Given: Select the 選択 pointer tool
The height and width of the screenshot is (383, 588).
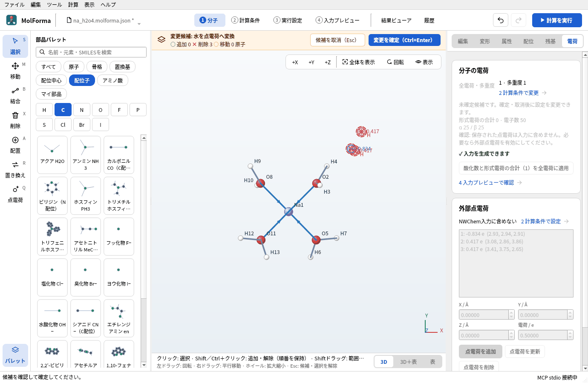Looking at the screenshot, I should [x=15, y=46].
